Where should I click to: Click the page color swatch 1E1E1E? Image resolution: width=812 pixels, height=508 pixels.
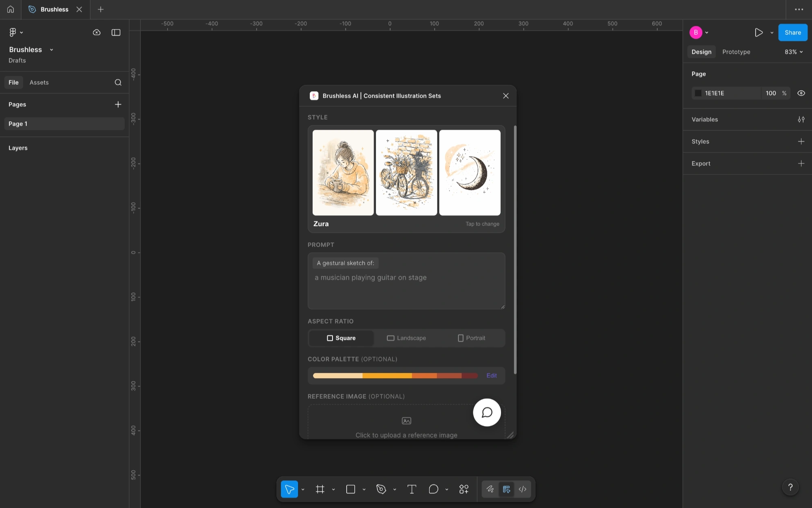point(698,93)
